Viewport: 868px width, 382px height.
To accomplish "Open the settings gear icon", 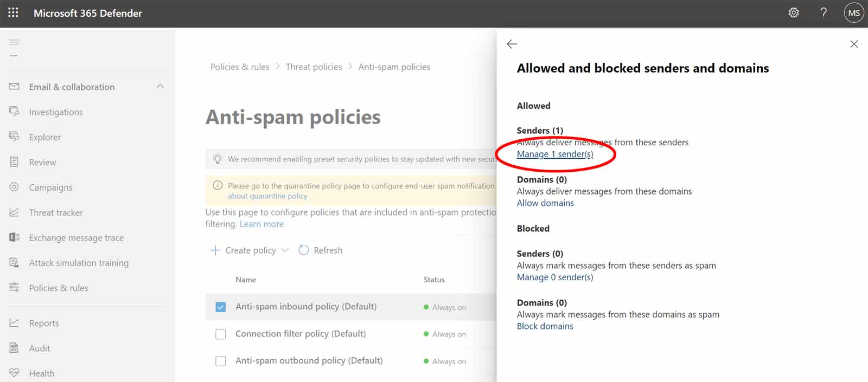I will pos(794,12).
